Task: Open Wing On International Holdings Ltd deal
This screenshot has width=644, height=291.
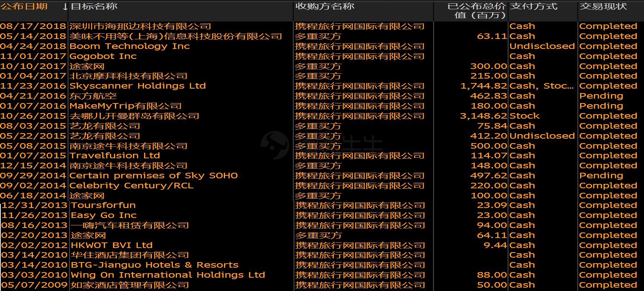Action: tap(168, 275)
